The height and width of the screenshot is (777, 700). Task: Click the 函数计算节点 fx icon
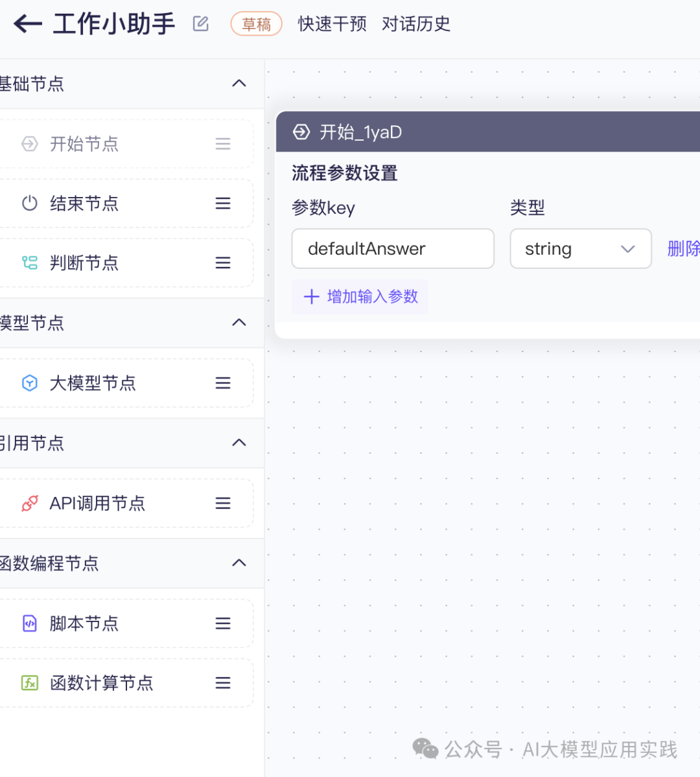[30, 683]
